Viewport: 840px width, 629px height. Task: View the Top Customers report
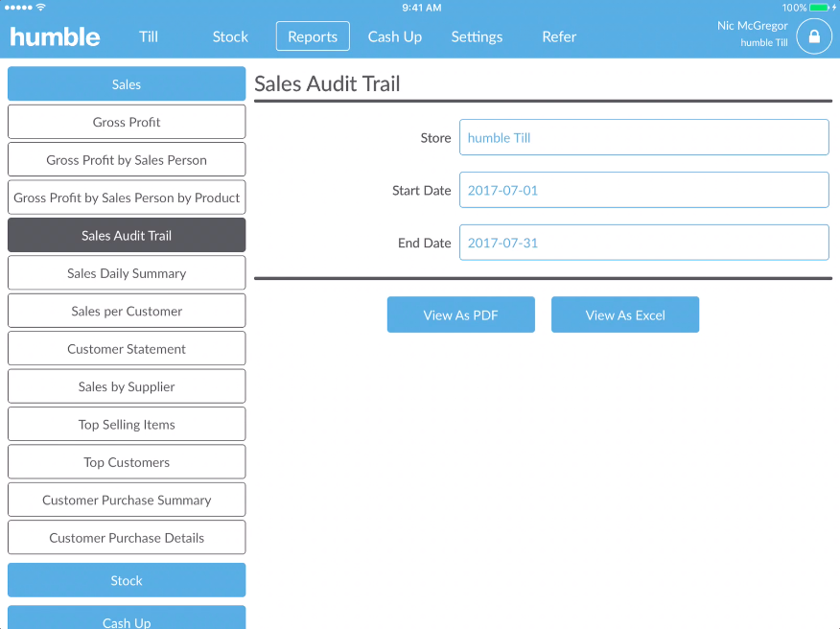tap(127, 462)
